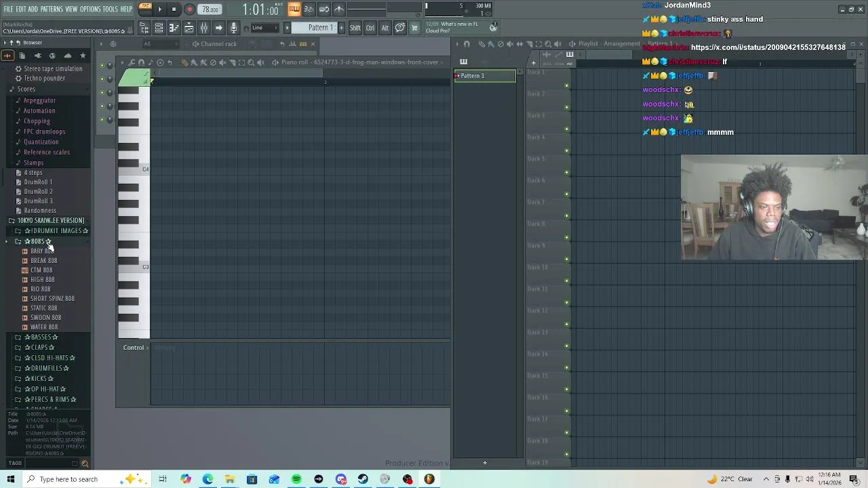868x488 pixels.
Task: Open the Channel rack graph editor icon
Action: 293,44
